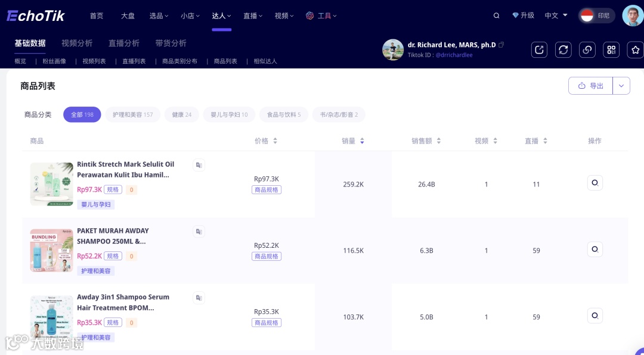Switch to the 直播分析 tab

click(x=124, y=43)
